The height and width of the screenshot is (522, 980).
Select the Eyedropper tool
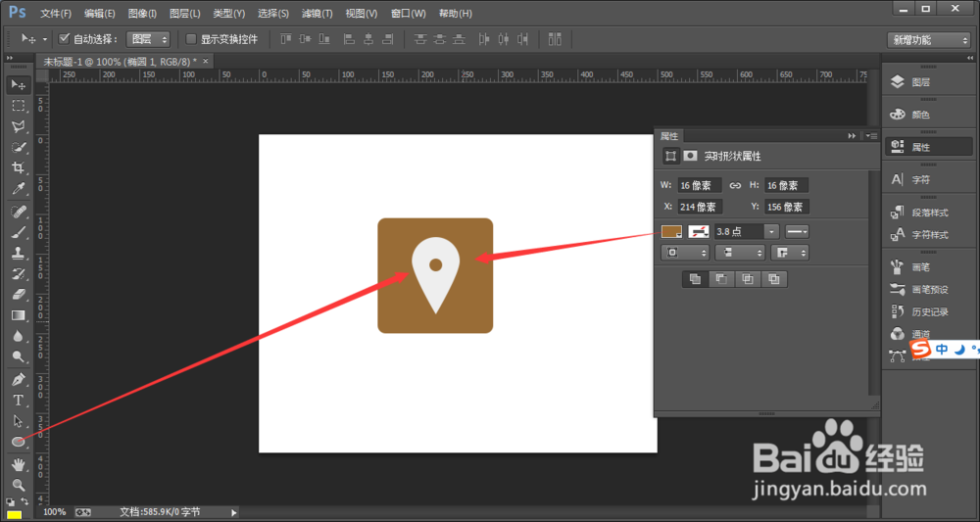[18, 189]
